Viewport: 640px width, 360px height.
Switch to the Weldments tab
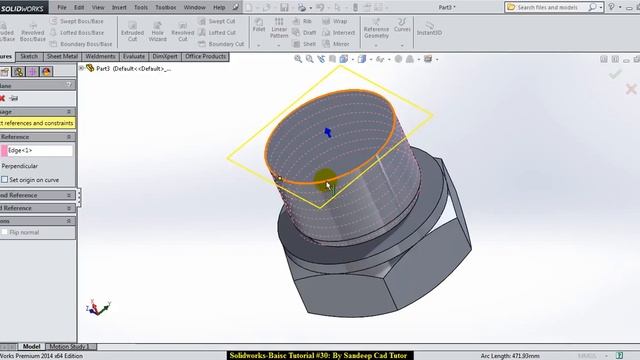click(100, 56)
